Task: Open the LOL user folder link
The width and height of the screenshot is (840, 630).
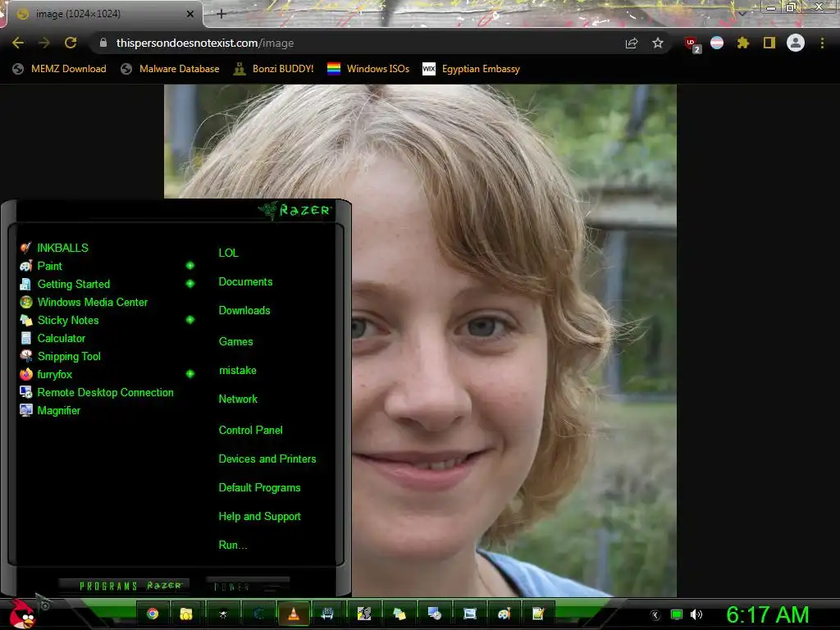Action: click(x=228, y=253)
